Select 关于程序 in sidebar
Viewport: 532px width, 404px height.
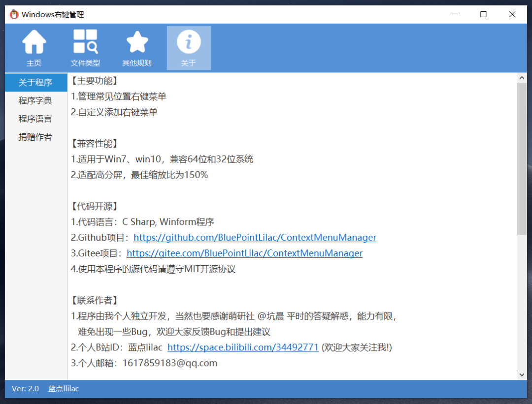pos(36,82)
